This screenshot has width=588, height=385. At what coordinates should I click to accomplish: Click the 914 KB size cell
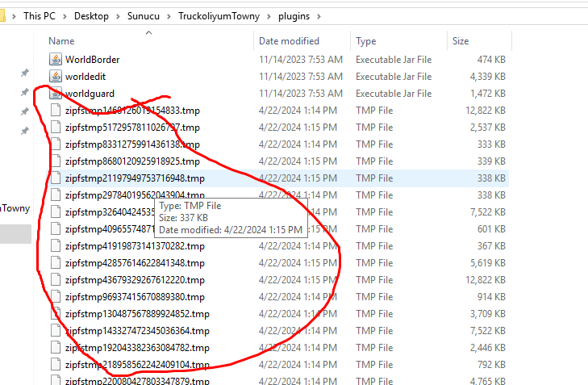point(491,296)
